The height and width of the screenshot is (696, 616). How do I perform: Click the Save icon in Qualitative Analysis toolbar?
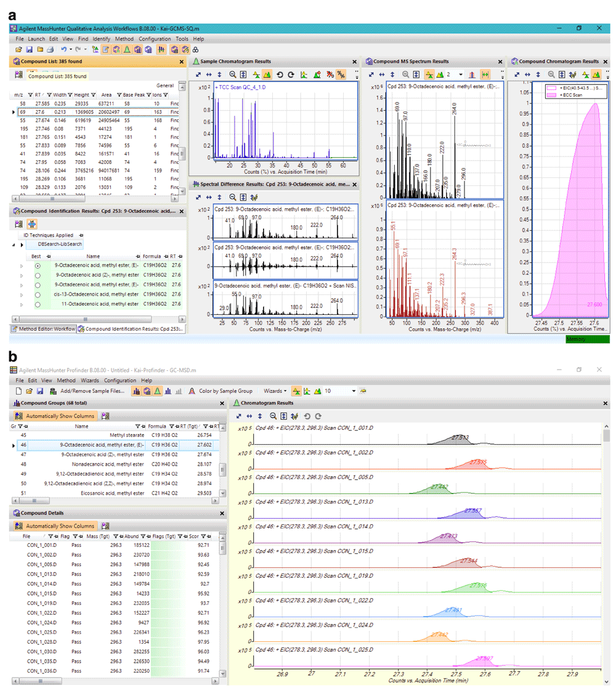pos(30,50)
